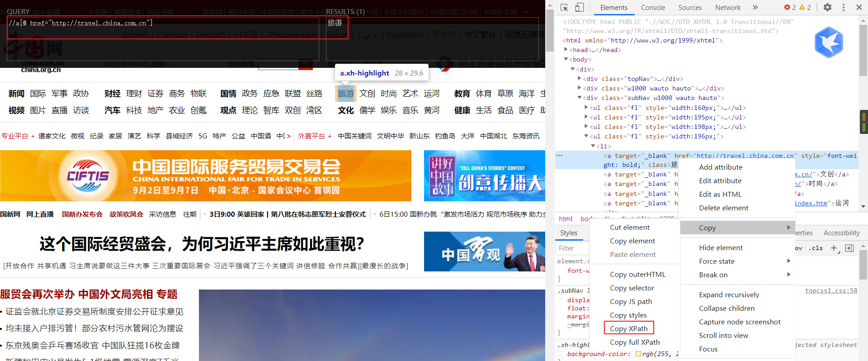Image resolution: width=868 pixels, height=361 pixels.
Task: Select Copy selector menu item
Action: [x=632, y=288]
